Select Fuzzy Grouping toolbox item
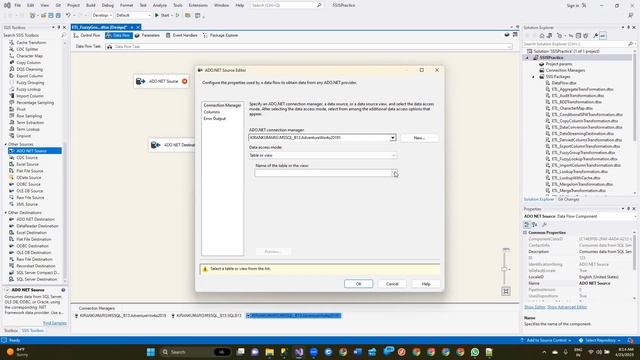Viewport: 640px width, 360px height. coord(30,82)
